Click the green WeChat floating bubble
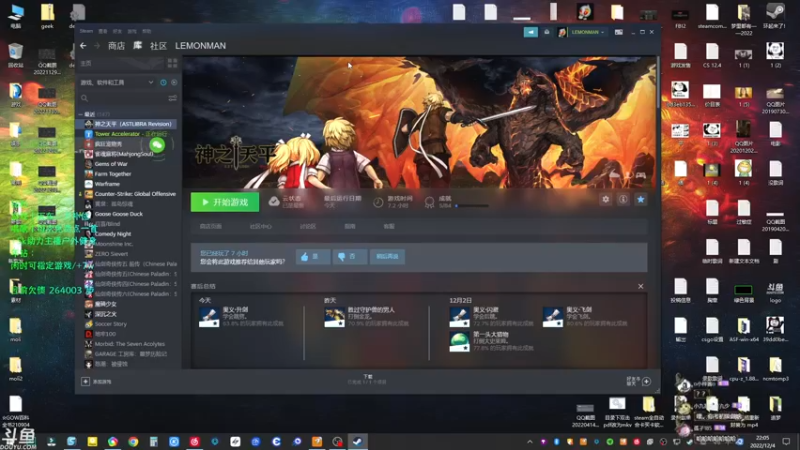This screenshot has width=800, height=450. tap(157, 145)
